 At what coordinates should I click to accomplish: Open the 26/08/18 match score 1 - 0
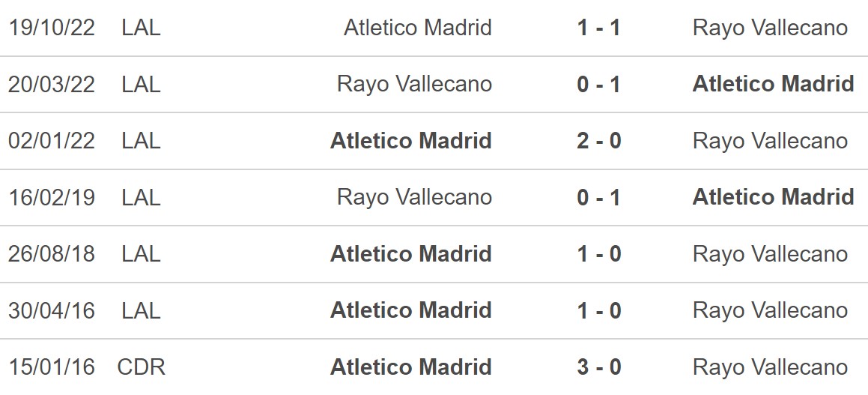coord(598,254)
